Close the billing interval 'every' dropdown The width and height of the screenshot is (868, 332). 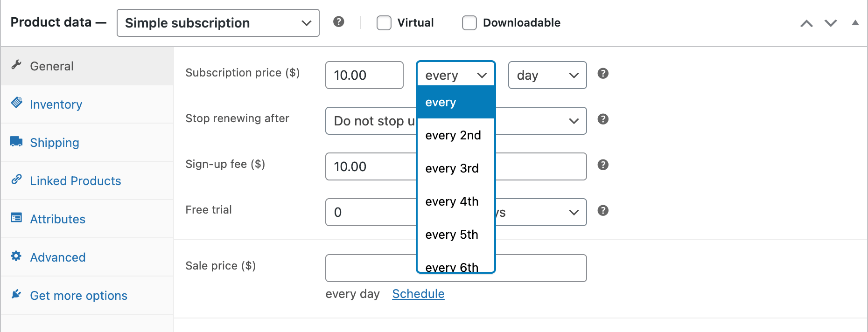pyautogui.click(x=455, y=75)
